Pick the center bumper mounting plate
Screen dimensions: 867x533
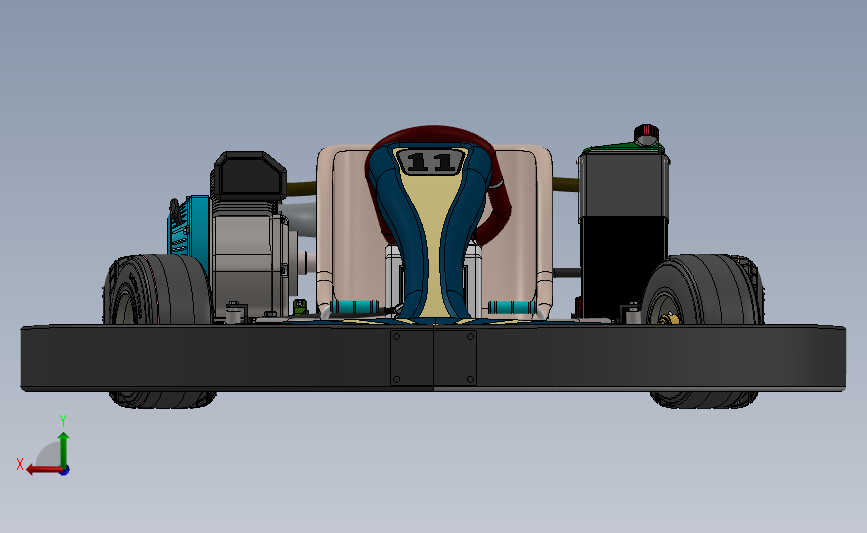point(433,357)
